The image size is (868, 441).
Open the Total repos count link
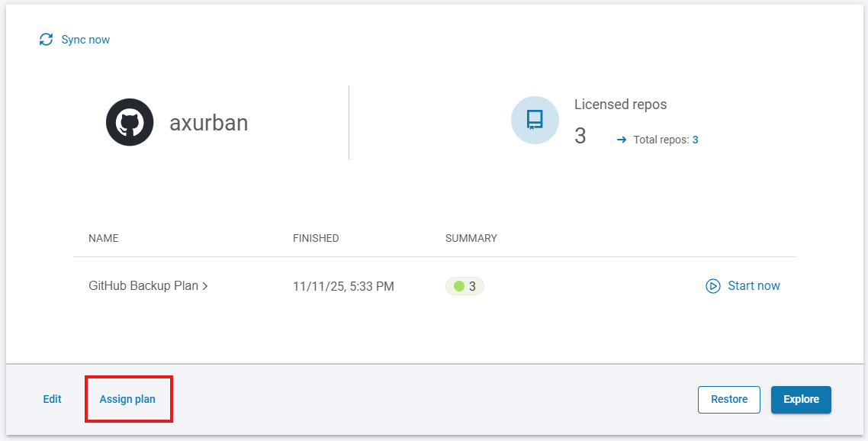tap(696, 140)
